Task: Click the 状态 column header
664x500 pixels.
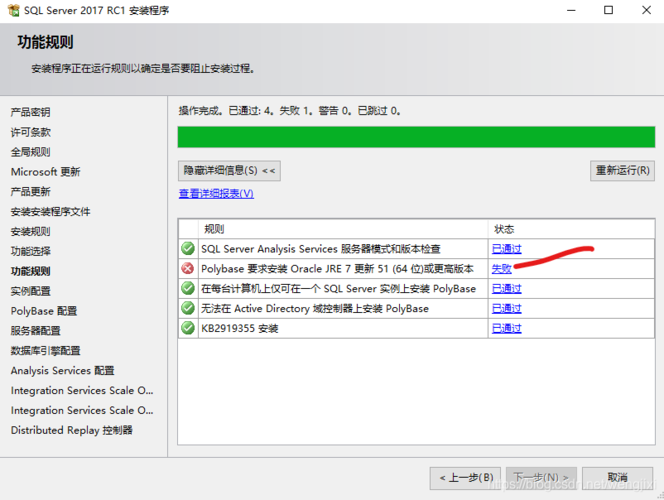Action: tap(571, 229)
